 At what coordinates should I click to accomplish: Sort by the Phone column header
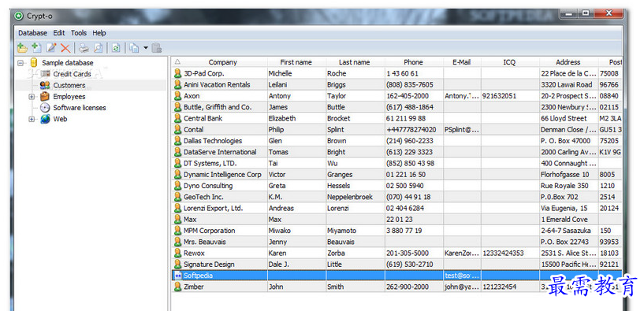click(413, 62)
